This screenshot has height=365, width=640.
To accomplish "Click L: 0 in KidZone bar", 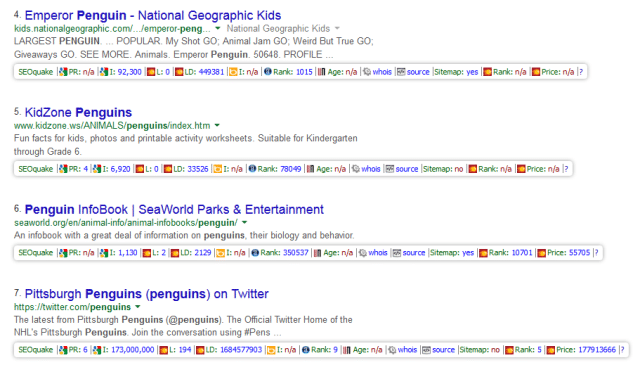I will point(151,169).
